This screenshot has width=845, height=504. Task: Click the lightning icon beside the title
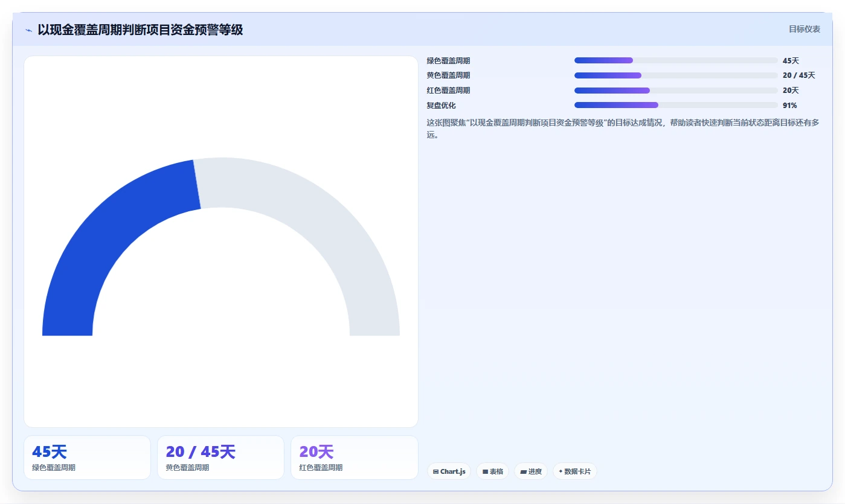[28, 30]
